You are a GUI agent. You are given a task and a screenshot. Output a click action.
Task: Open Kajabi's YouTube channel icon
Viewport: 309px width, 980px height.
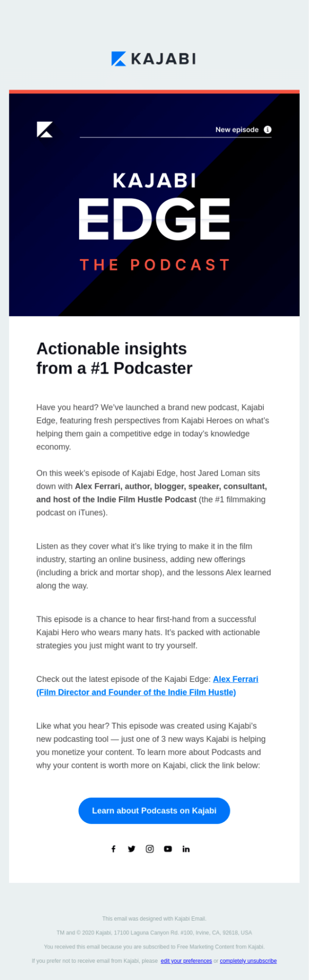coord(168,849)
